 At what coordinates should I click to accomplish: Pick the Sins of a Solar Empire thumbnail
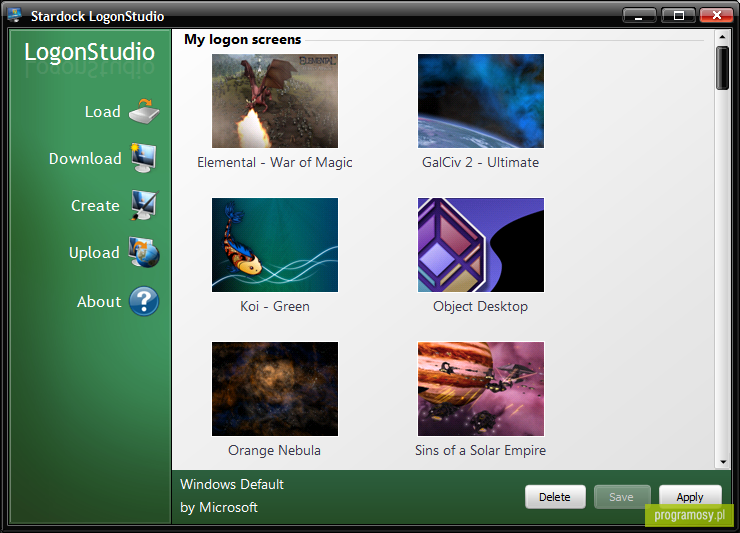[481, 389]
